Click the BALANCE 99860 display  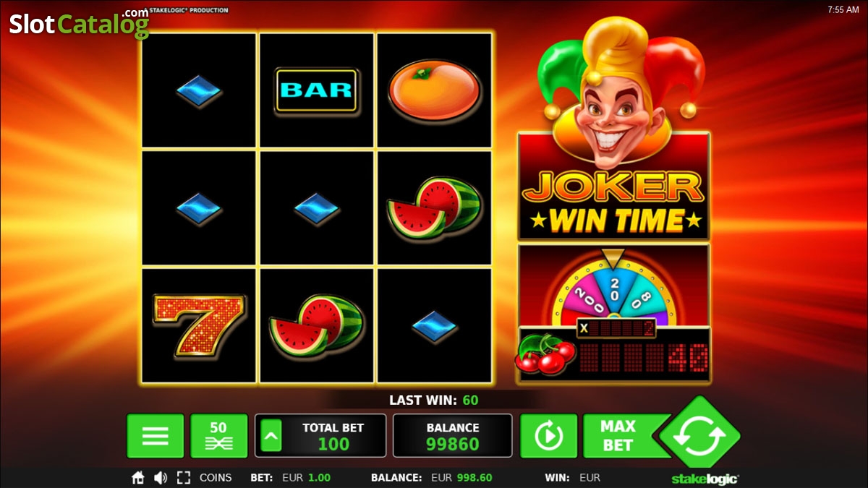(453, 436)
